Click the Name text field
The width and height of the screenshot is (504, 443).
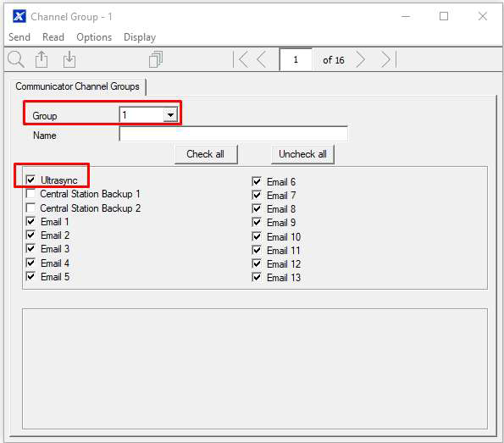coord(233,134)
